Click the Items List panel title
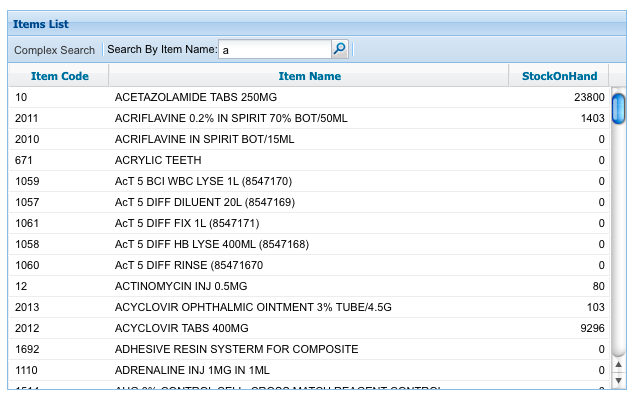This screenshot has width=634, height=397. point(41,24)
